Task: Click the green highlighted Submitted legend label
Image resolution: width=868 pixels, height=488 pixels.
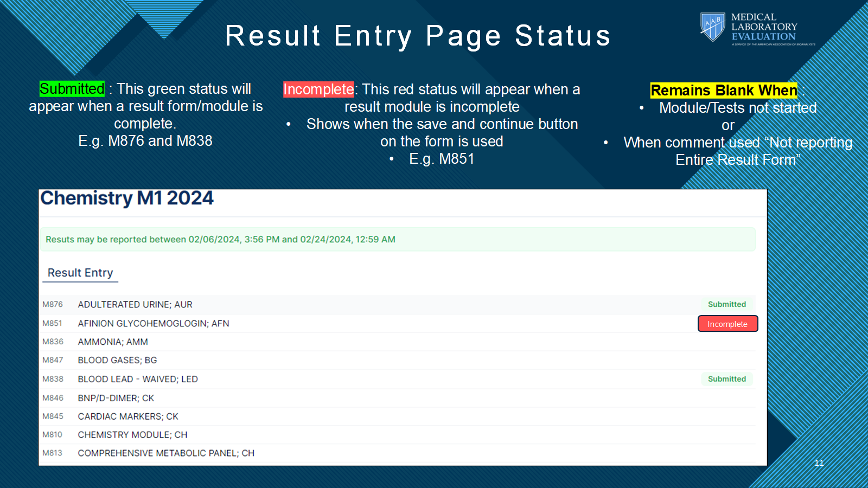Action: pos(72,89)
